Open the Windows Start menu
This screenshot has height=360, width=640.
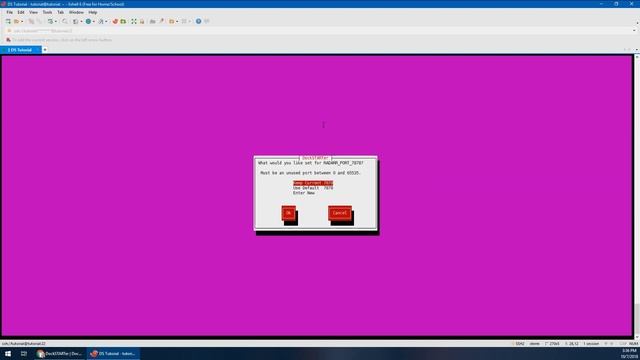[8, 353]
